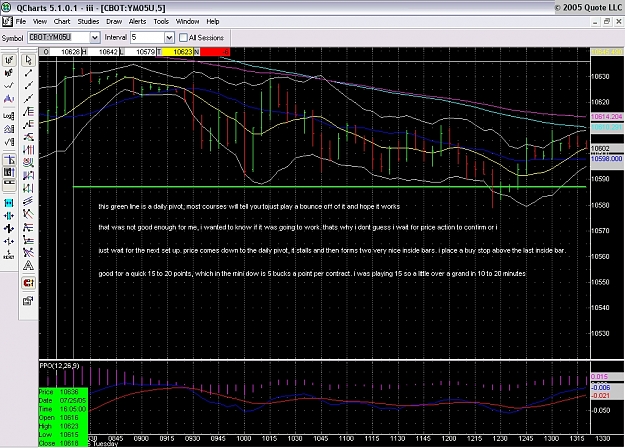Image resolution: width=625 pixels, height=448 pixels.
Task: Click the QCharts application title icon
Action: (x=6, y=7)
